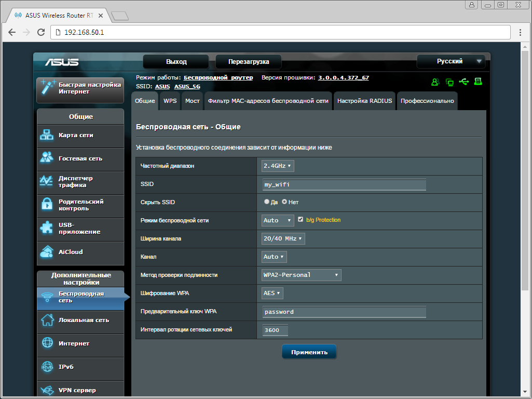Click the Network Map (Карта сети) icon
The image size is (532, 399).
coord(47,135)
